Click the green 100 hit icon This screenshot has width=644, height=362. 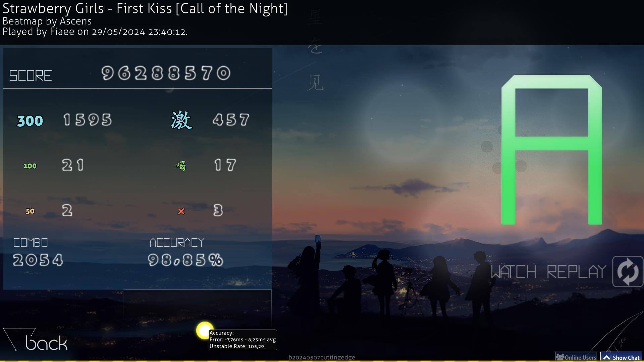(x=30, y=166)
